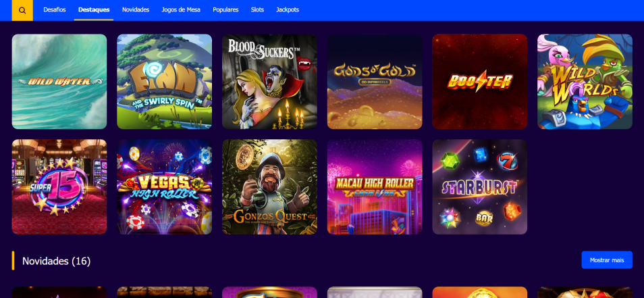Open Gonzo's Quest game tile
The width and height of the screenshot is (644, 298).
[269, 187]
